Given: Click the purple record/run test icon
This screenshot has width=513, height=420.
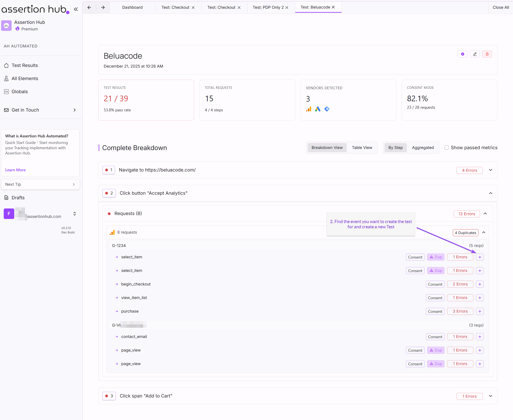Looking at the screenshot, I should (x=462, y=54).
